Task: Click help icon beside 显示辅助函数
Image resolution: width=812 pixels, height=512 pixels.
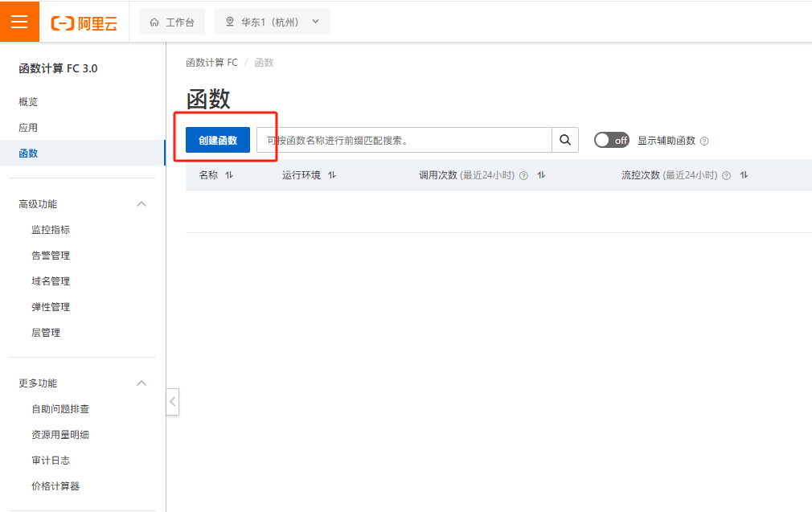Action: pyautogui.click(x=704, y=141)
